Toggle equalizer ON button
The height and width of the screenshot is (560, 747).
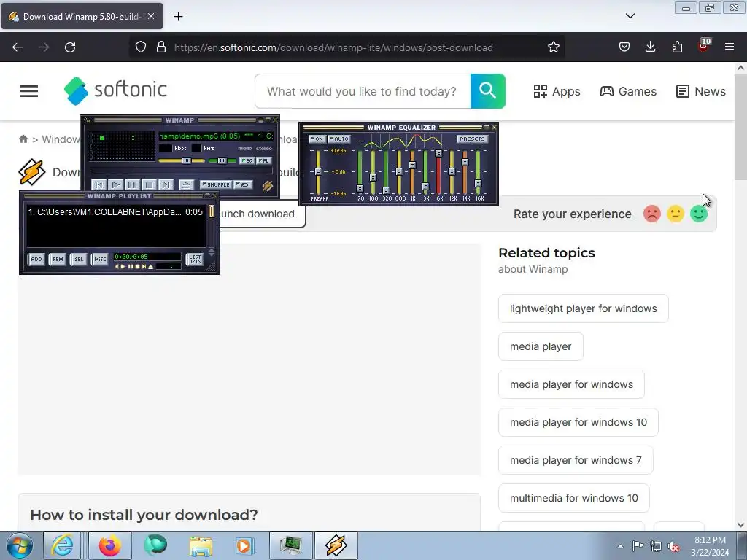(x=317, y=139)
